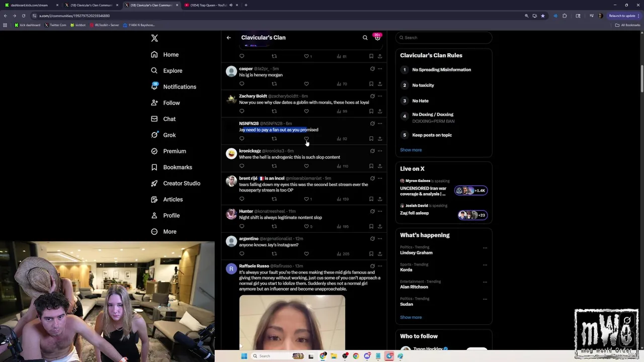
Task: Open kick dashboard bookmark
Action: click(28, 25)
